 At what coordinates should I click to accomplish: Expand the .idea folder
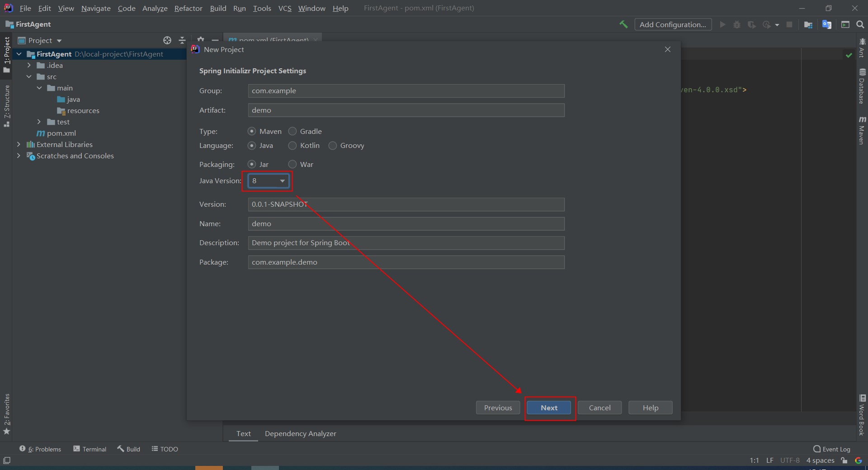[29, 65]
